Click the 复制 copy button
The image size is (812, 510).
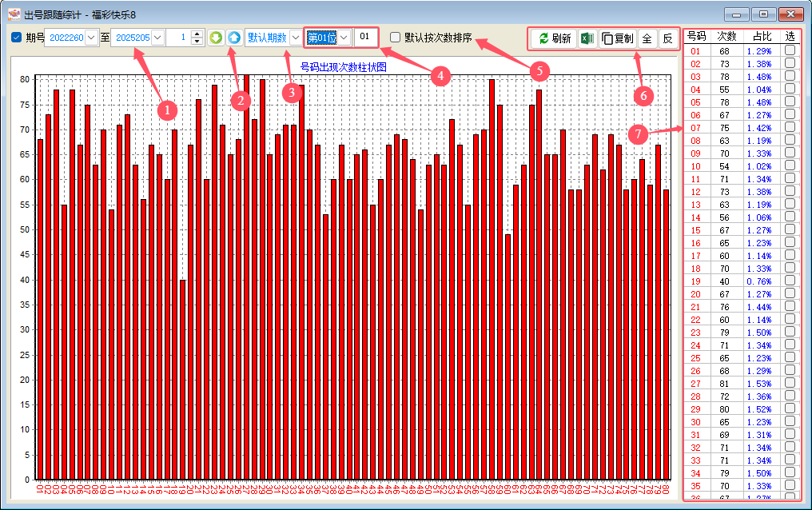[617, 38]
